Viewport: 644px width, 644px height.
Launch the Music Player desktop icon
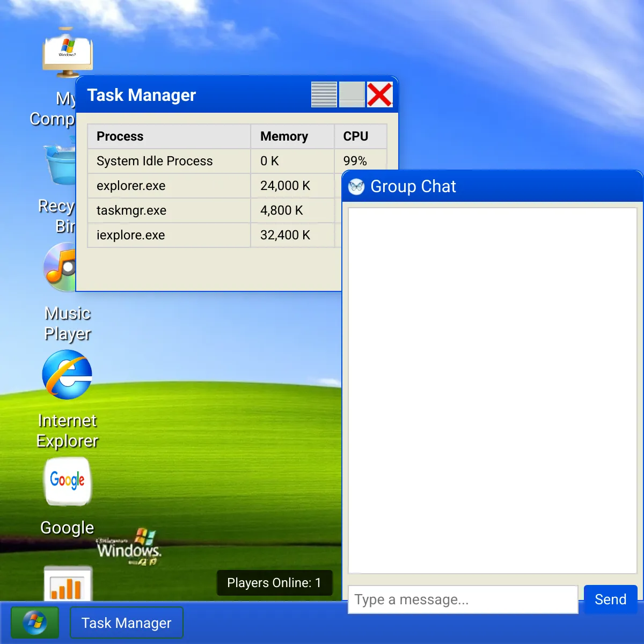point(61,267)
